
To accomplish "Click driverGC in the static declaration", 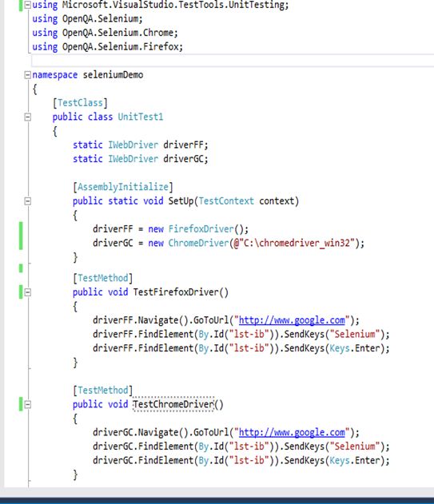I will pos(185,159).
